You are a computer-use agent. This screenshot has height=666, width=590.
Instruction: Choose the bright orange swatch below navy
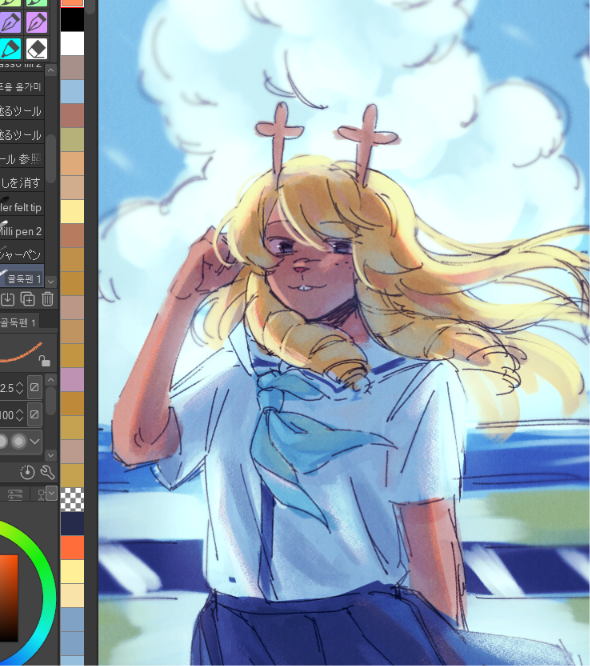tap(72, 547)
